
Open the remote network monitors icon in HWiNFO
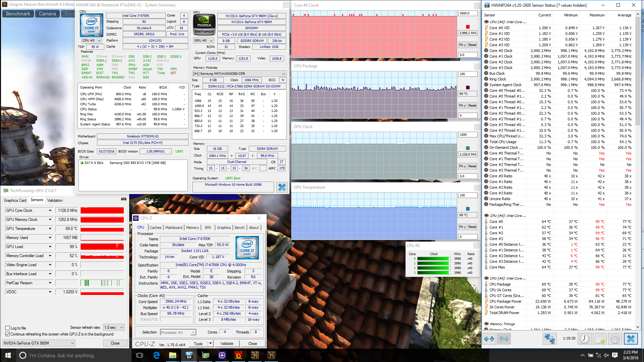(x=549, y=339)
